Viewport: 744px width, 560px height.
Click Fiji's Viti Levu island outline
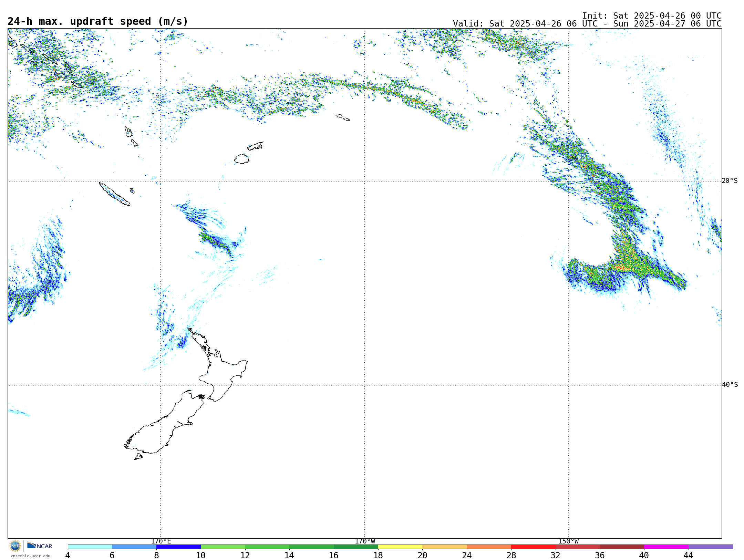242,159
